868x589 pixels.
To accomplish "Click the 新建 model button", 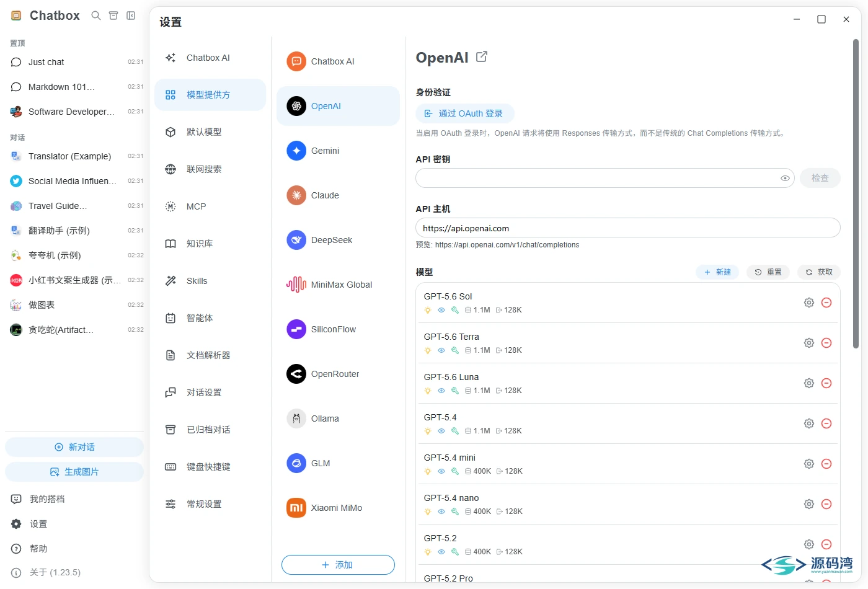I will [717, 272].
